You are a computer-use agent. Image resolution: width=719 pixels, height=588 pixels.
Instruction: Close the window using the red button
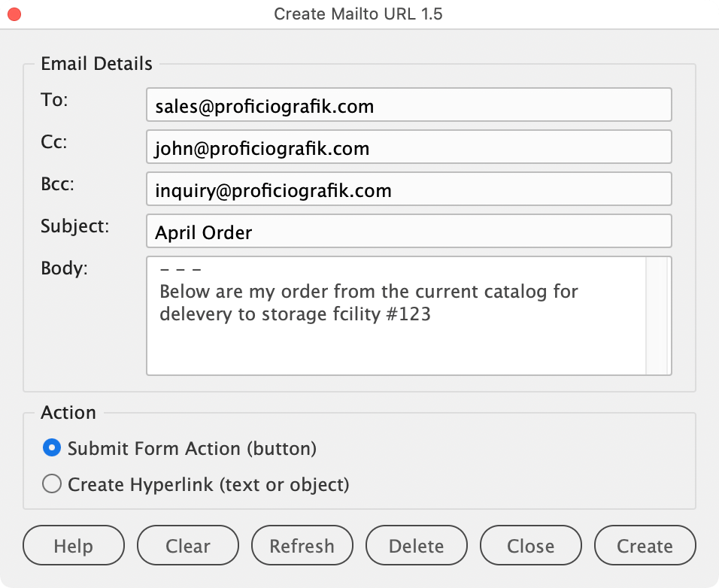tap(14, 14)
